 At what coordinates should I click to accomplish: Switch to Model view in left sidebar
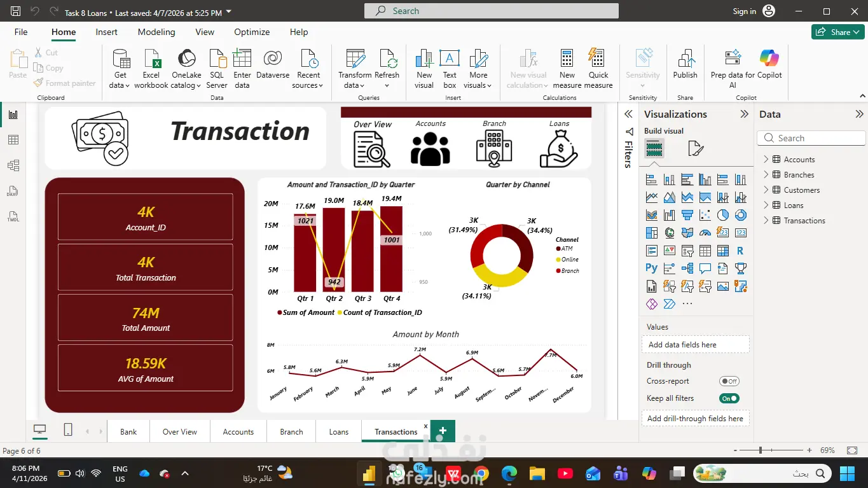tap(13, 165)
